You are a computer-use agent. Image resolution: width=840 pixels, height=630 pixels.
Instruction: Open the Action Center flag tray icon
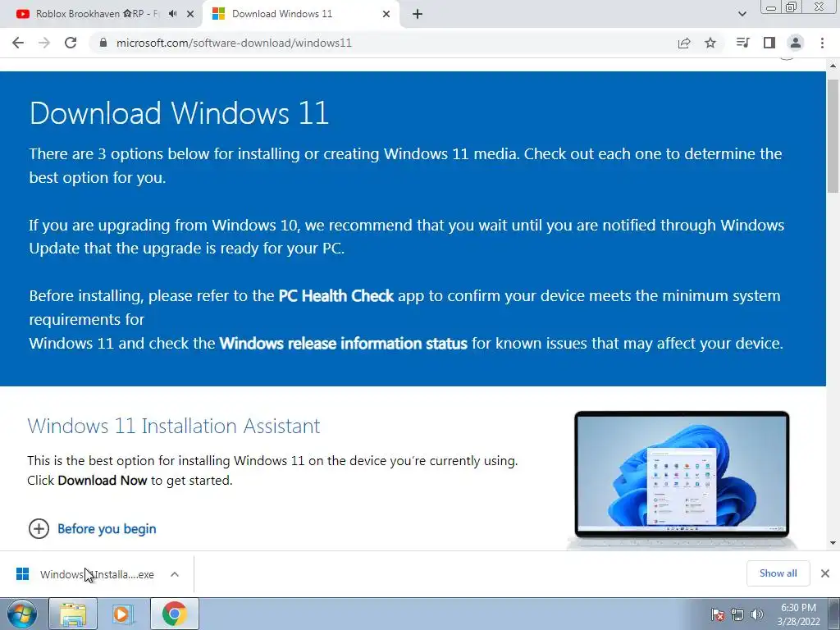(x=717, y=614)
